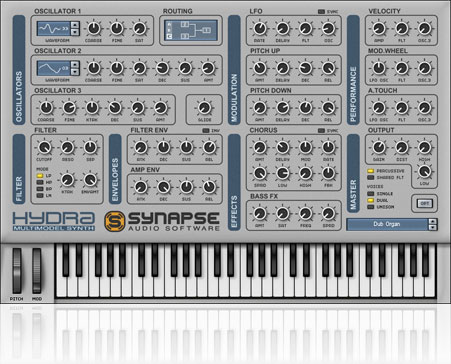Click the Oscillator 2 Dec knob
This screenshot has height=364, width=451.
pos(162,68)
